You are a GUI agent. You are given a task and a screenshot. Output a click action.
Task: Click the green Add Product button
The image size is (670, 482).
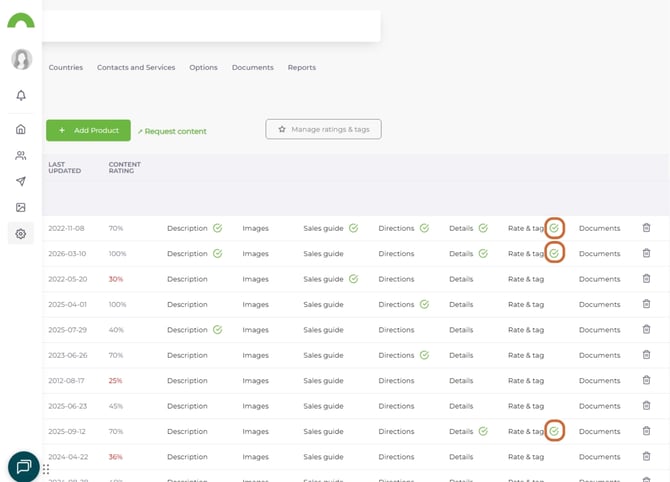(x=88, y=130)
